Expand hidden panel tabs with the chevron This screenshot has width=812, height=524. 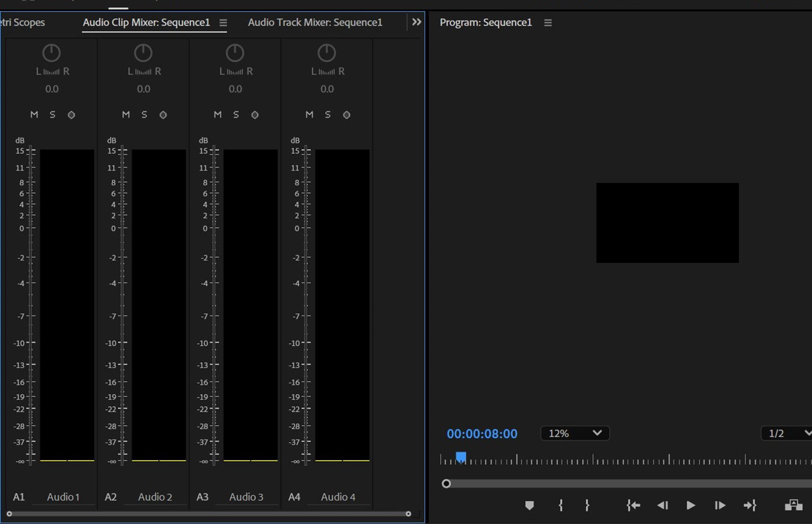coord(416,22)
